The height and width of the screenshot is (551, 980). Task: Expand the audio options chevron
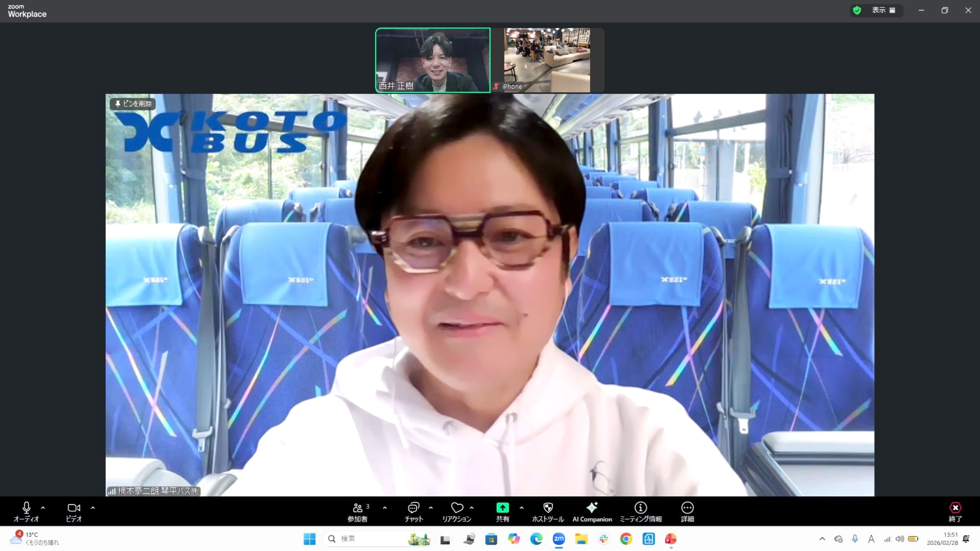coord(43,507)
